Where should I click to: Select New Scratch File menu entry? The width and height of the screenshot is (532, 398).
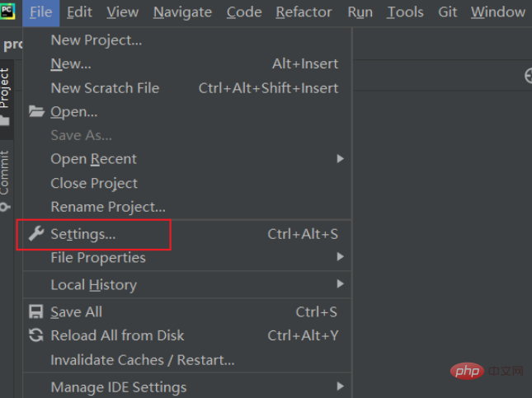point(105,88)
